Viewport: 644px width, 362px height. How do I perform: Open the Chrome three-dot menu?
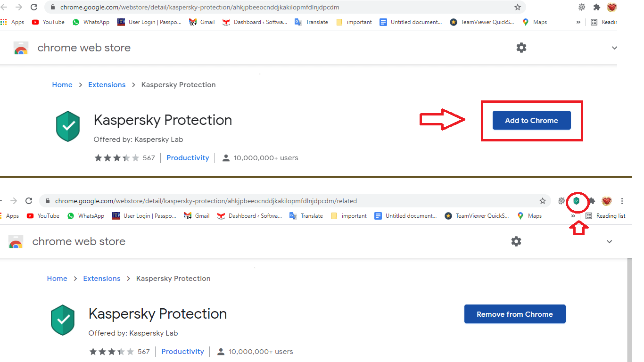click(x=622, y=201)
